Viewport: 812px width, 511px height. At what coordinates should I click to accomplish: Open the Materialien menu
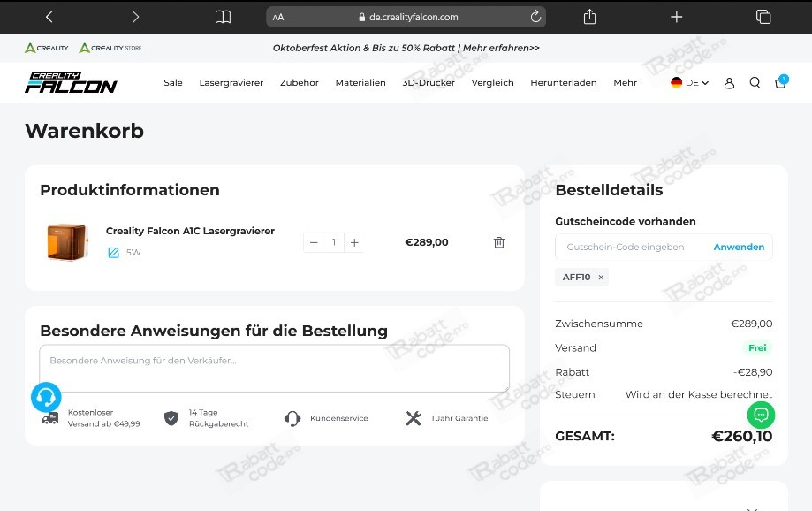click(360, 83)
